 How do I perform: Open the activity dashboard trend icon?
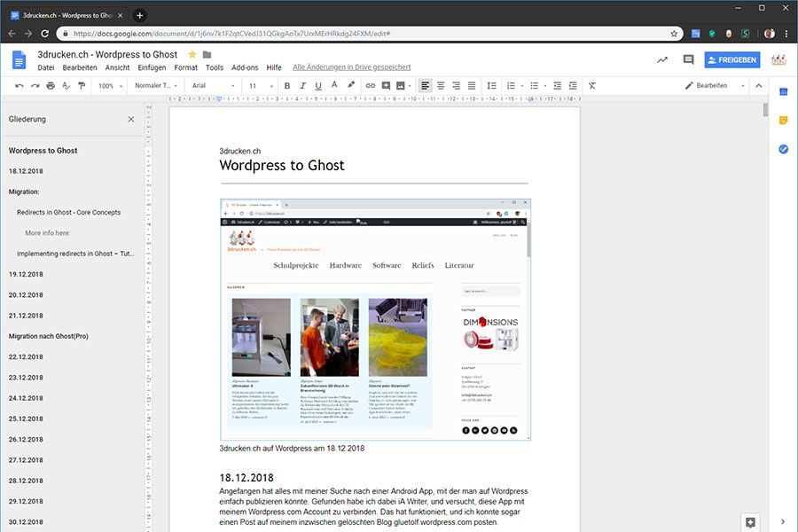(662, 59)
